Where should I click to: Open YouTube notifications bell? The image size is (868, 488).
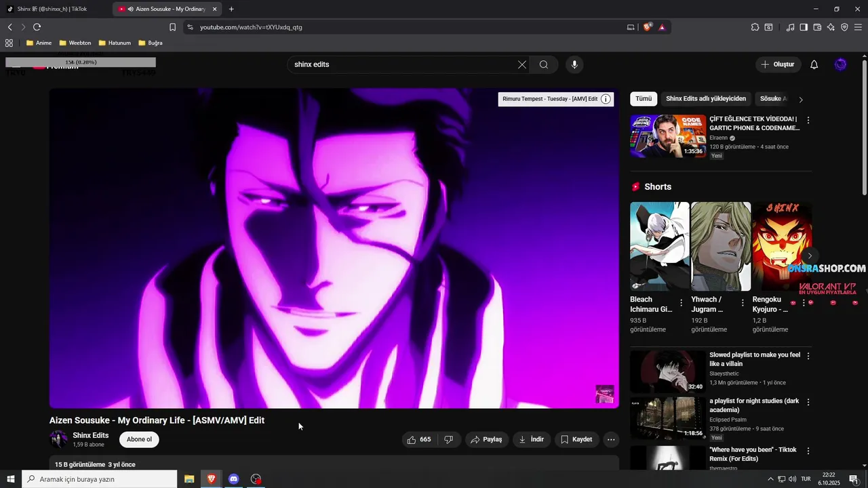(x=814, y=64)
